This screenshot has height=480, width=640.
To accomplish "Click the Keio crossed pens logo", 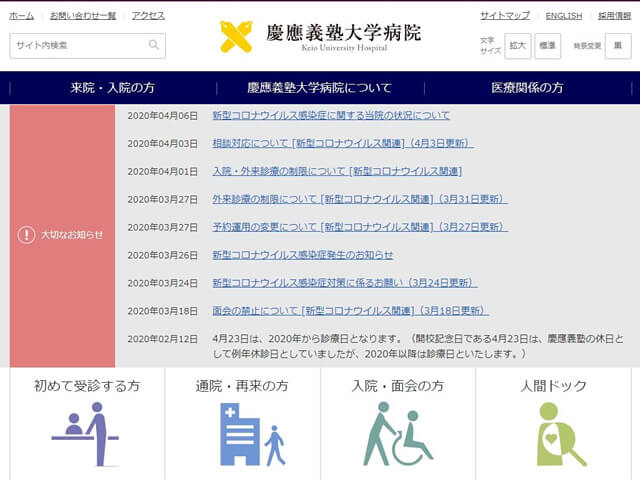I will point(236,37).
